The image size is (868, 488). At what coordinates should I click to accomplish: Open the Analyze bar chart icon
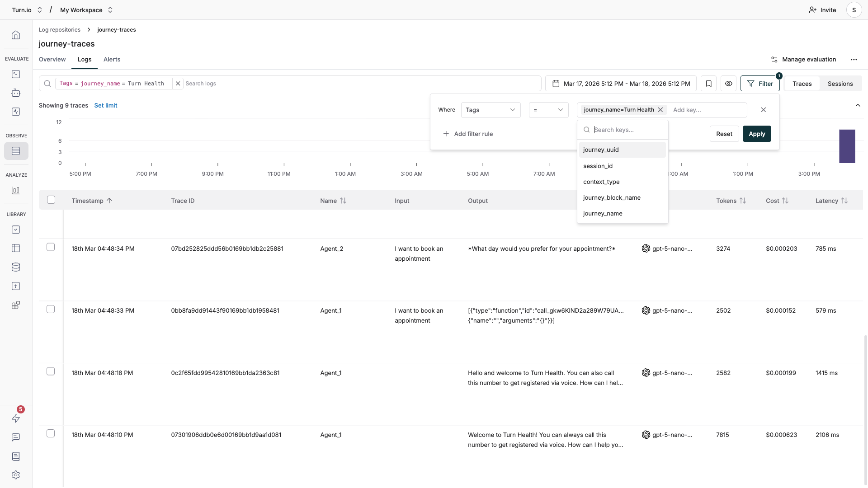tap(16, 190)
